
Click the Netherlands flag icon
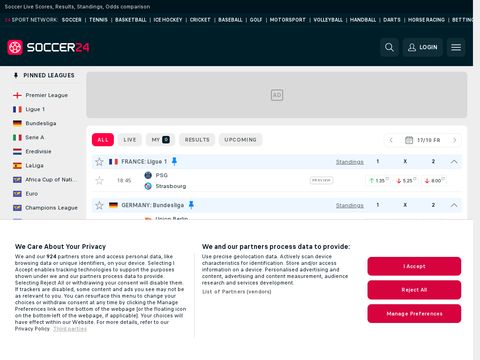[17, 151]
